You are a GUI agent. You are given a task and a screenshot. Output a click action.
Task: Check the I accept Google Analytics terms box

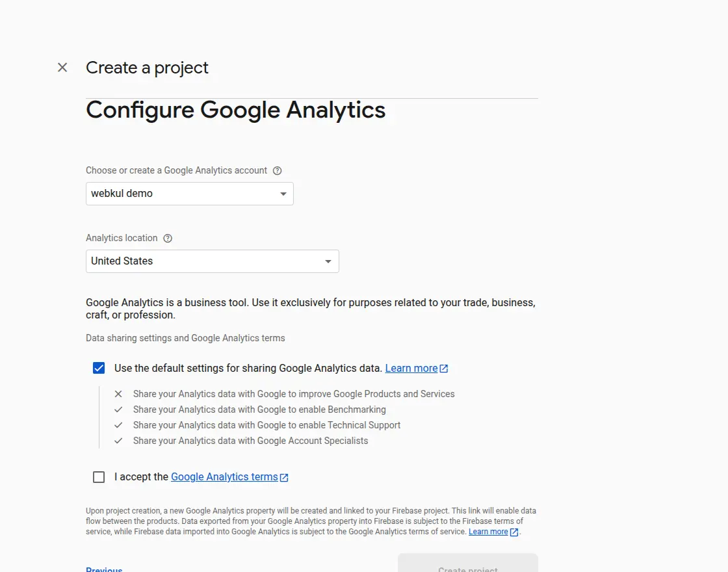(x=99, y=477)
